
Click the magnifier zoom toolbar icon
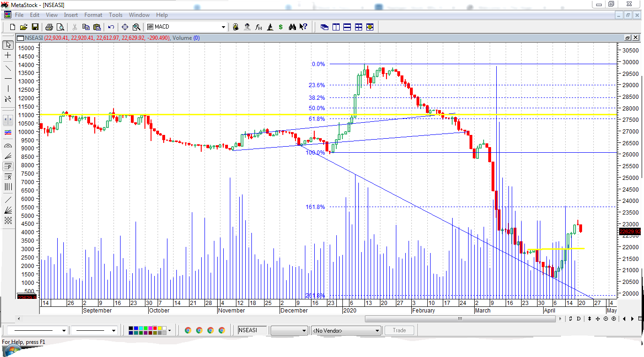[136, 27]
